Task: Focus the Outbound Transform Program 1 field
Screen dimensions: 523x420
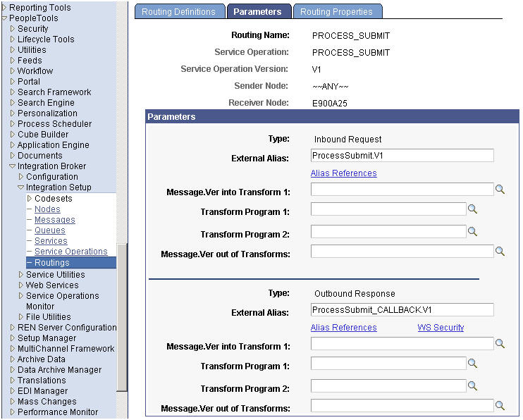Action: (388, 364)
